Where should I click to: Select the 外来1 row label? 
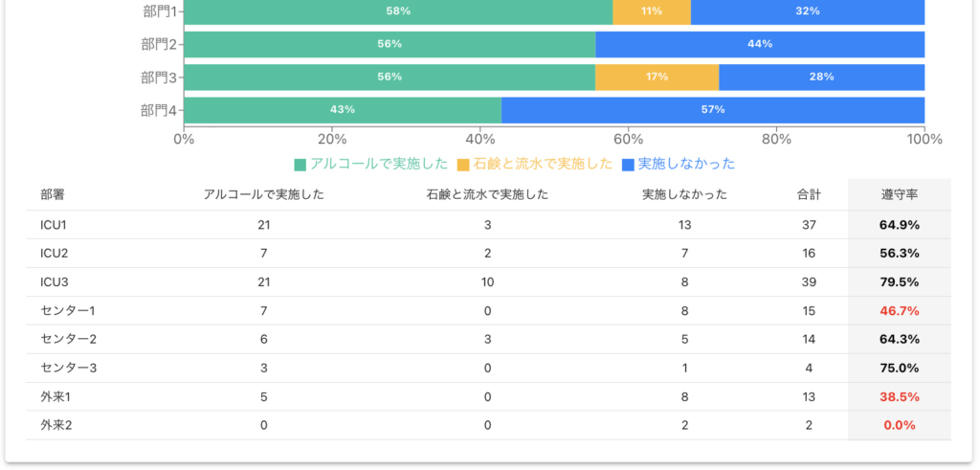pyautogui.click(x=56, y=397)
